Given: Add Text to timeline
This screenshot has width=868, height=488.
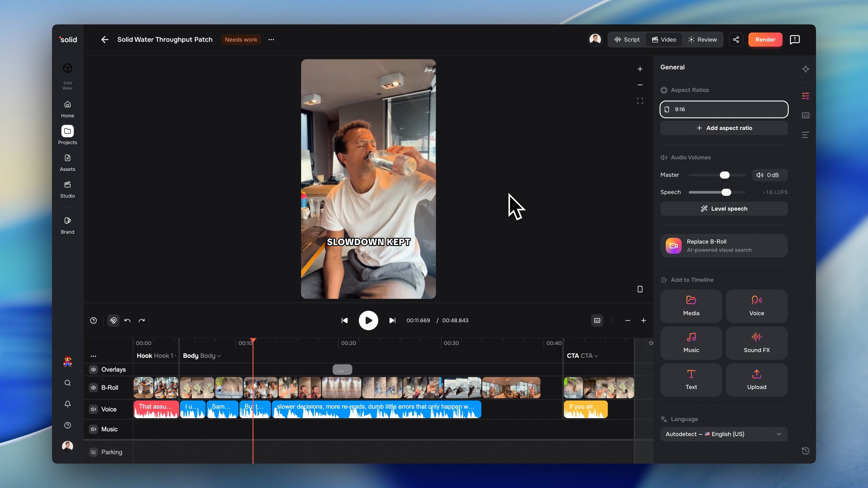Looking at the screenshot, I should 691,380.
